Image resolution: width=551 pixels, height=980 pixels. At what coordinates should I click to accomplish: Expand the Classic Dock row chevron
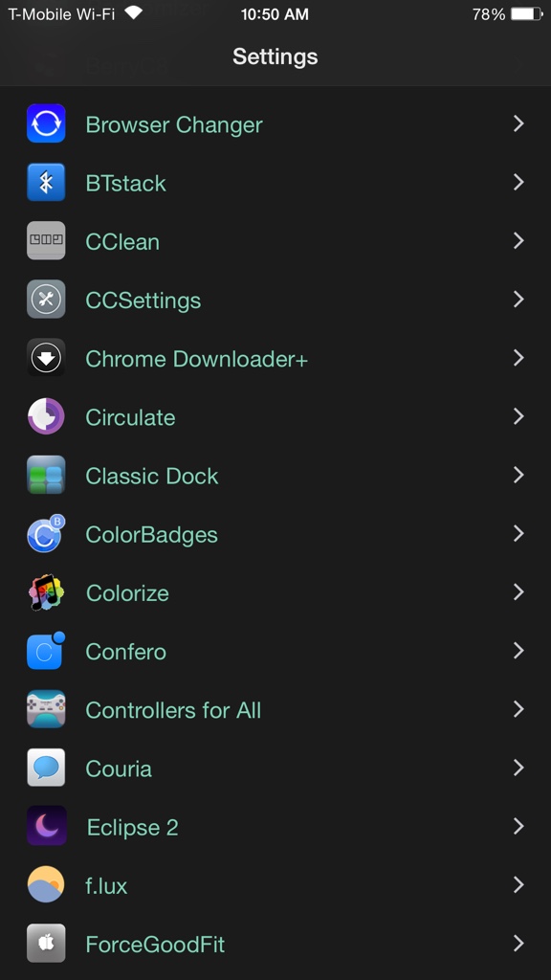(518, 475)
